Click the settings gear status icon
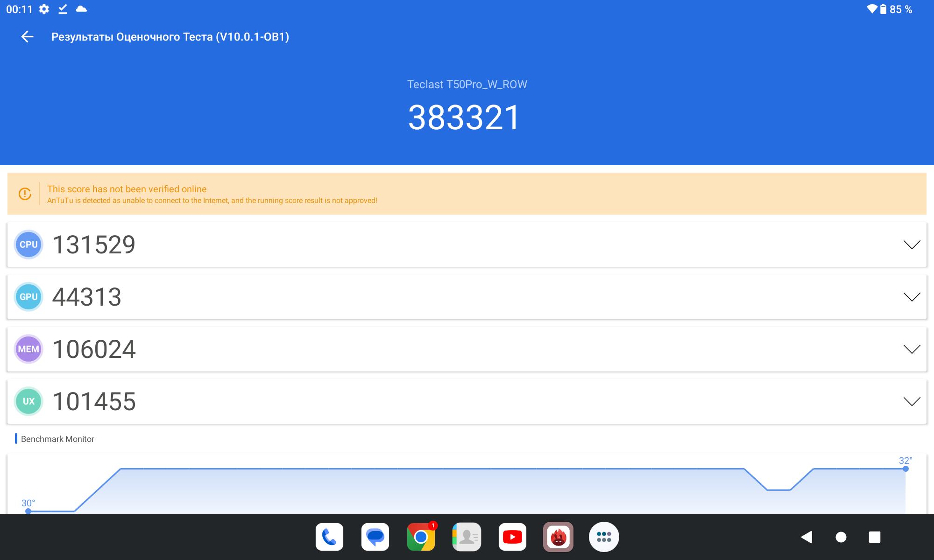 point(44,9)
